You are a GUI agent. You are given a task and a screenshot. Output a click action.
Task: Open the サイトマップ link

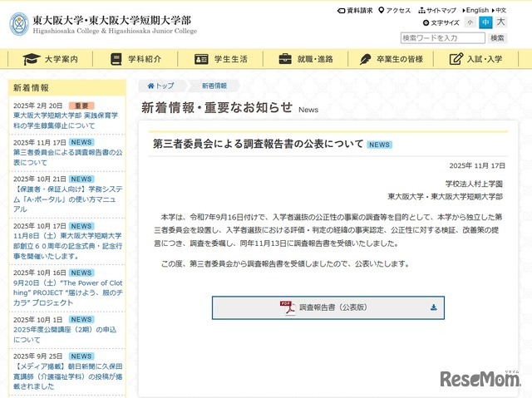pyautogui.click(x=437, y=11)
